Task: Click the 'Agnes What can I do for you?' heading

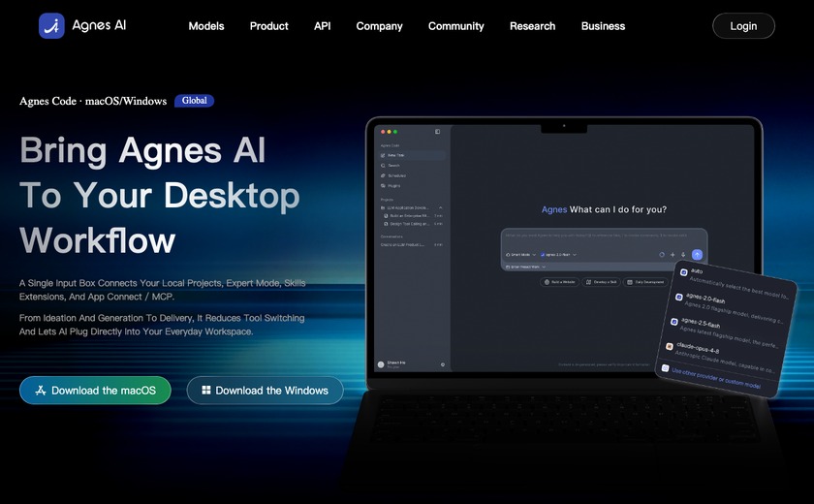Action: pyautogui.click(x=604, y=209)
